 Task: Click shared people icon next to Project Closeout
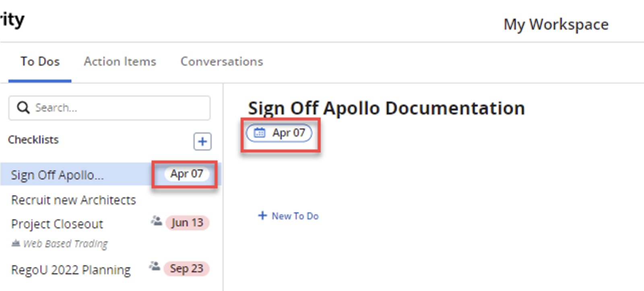coord(156,221)
